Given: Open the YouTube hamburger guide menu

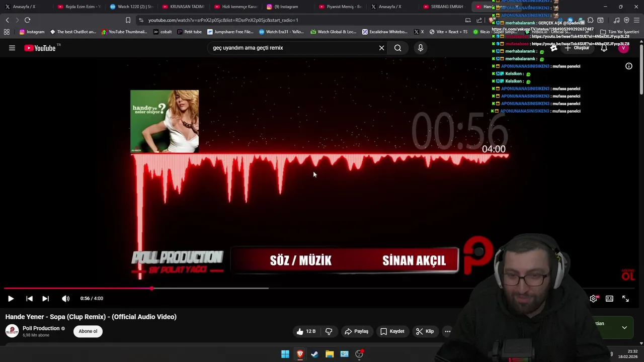Looking at the screenshot, I should pos(12,48).
